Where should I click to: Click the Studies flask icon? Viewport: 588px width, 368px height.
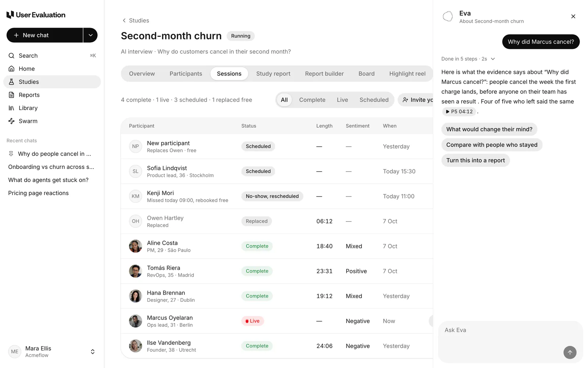11,82
